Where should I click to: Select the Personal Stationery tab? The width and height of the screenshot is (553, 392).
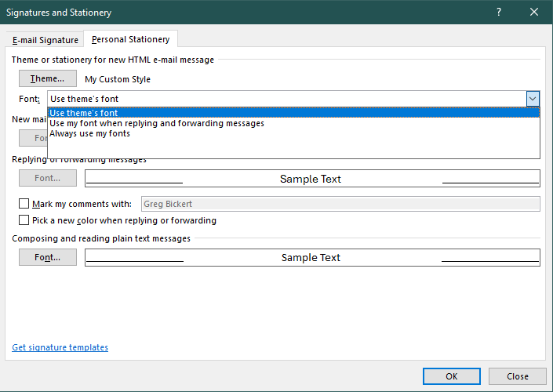[130, 39]
